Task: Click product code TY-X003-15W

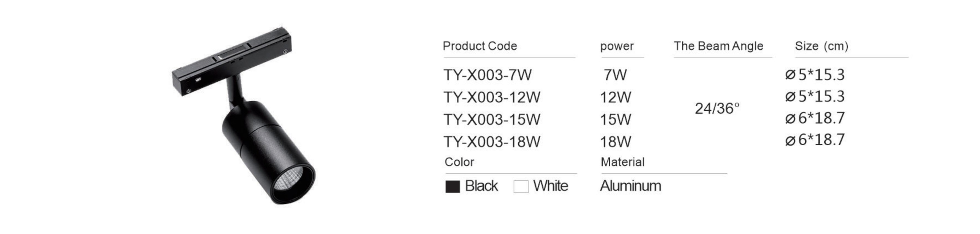Action: [492, 120]
